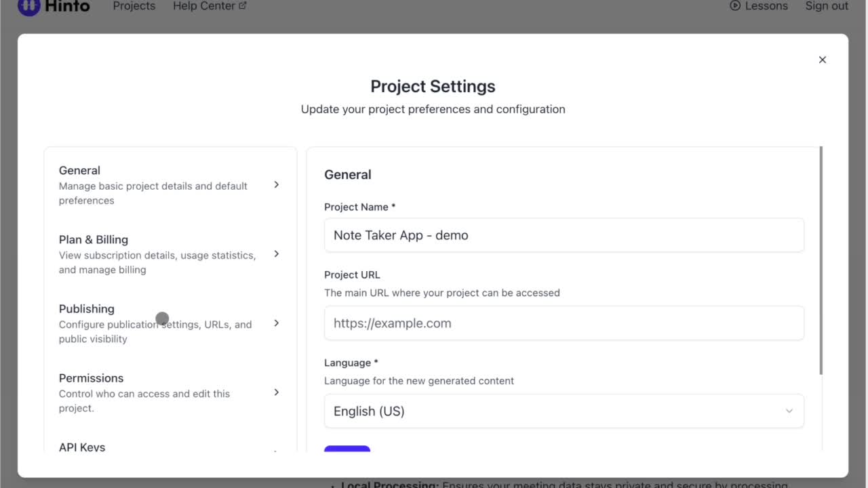Focus the Project URL input field
Image resolution: width=868 pixels, height=488 pixels.
[x=564, y=323]
